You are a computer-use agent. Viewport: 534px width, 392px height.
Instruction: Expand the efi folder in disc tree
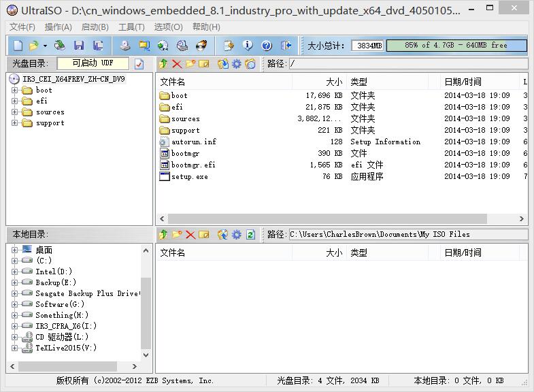(14, 101)
